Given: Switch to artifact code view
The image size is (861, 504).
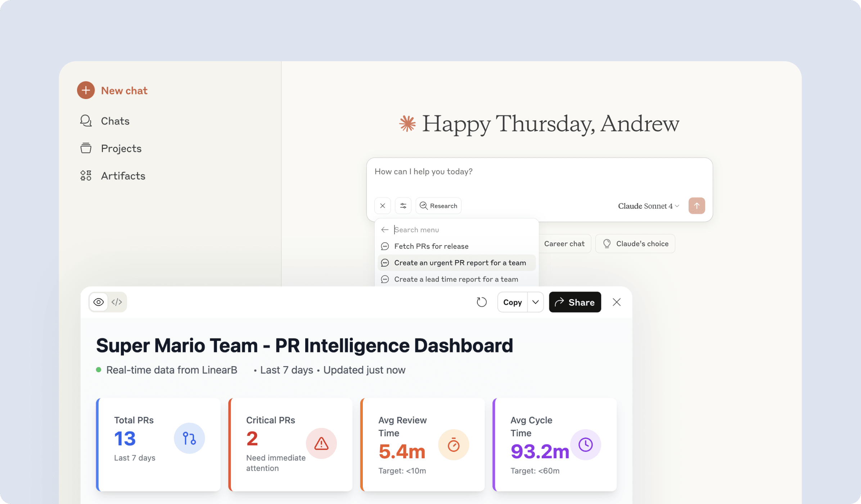Looking at the screenshot, I should pos(117,302).
